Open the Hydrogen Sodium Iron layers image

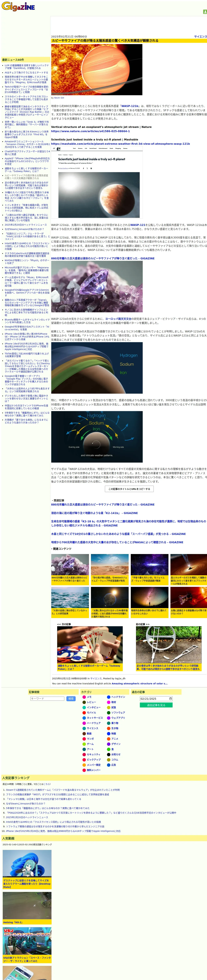click(97, 368)
